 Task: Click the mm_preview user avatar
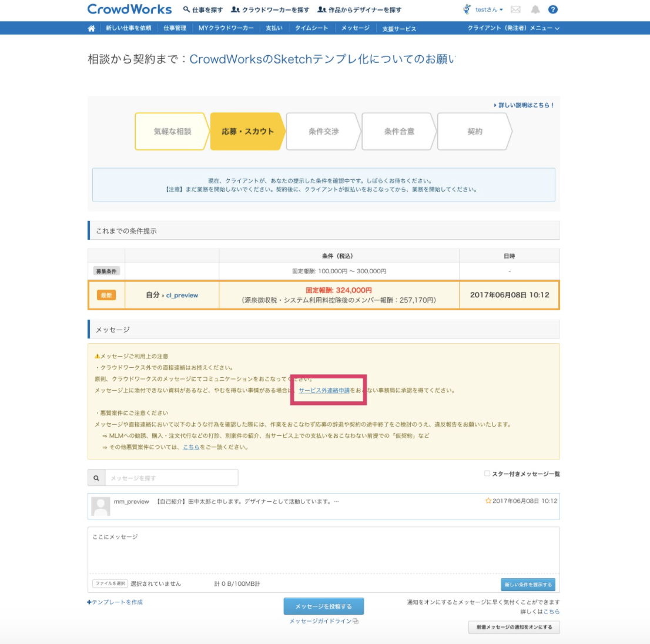101,506
